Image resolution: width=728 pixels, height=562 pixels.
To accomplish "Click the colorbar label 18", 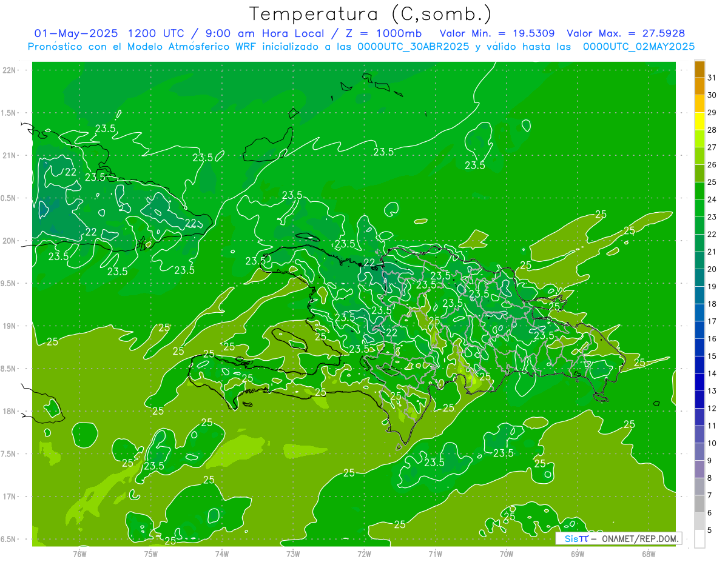I will (x=712, y=304).
